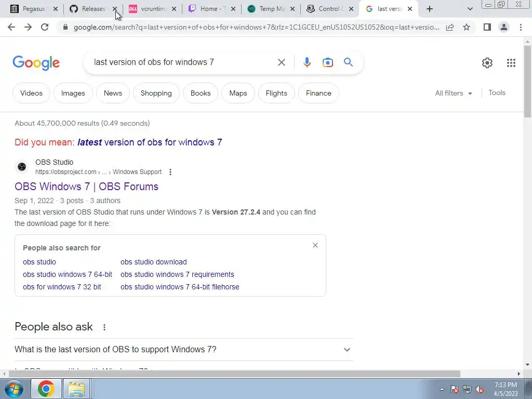Open Chrome's three-dot menu
The width and height of the screenshot is (532, 399).
tap(521, 27)
